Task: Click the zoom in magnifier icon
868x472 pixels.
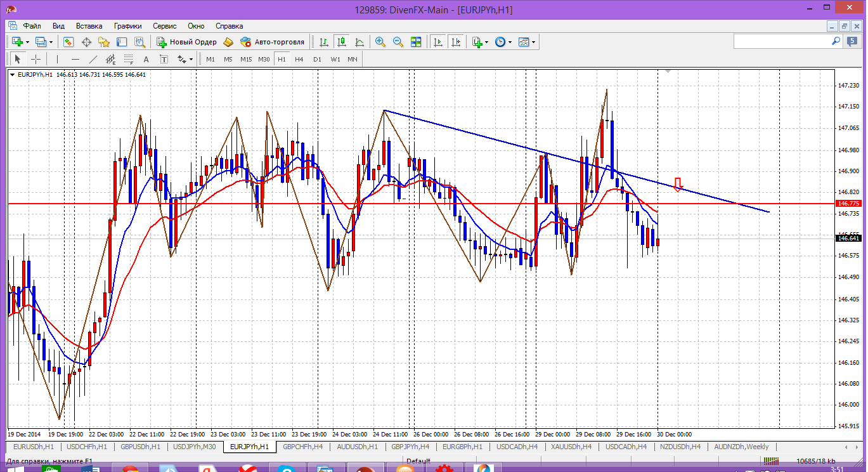Action: pyautogui.click(x=380, y=42)
